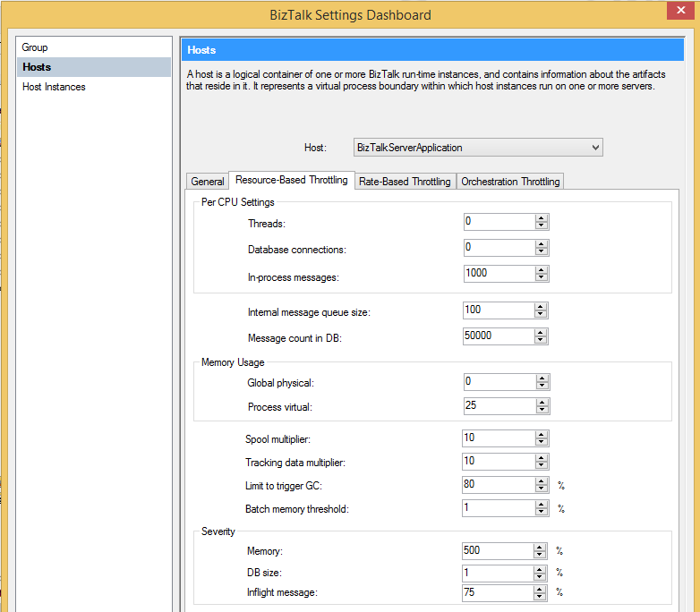Switch to the General tab
Viewport: 700px width, 612px height.
(207, 182)
